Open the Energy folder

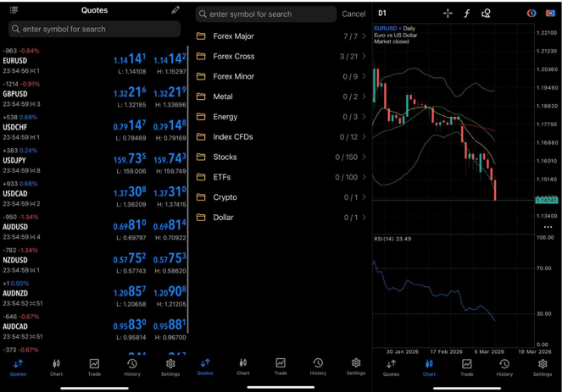[281, 117]
